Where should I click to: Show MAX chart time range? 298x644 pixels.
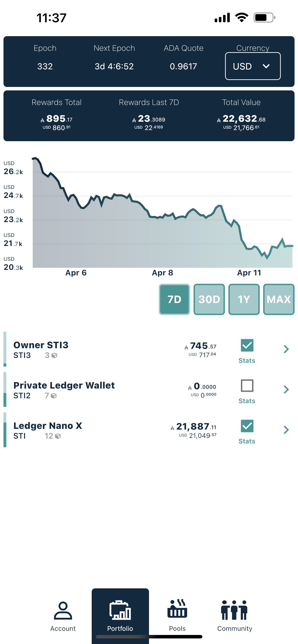(279, 299)
